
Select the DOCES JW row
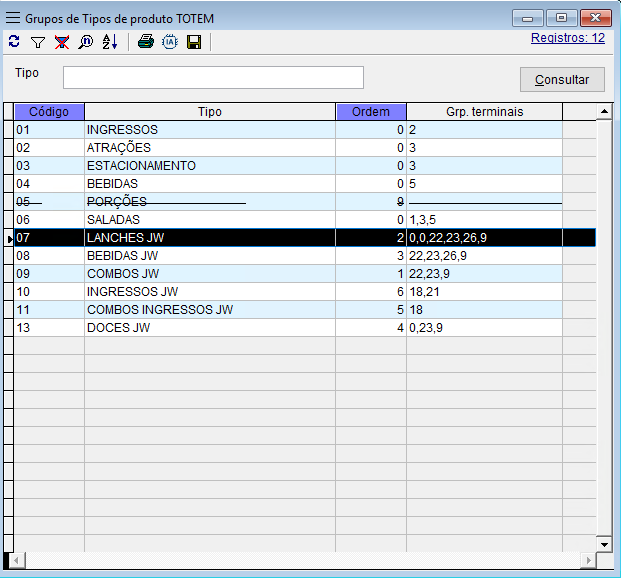point(210,328)
